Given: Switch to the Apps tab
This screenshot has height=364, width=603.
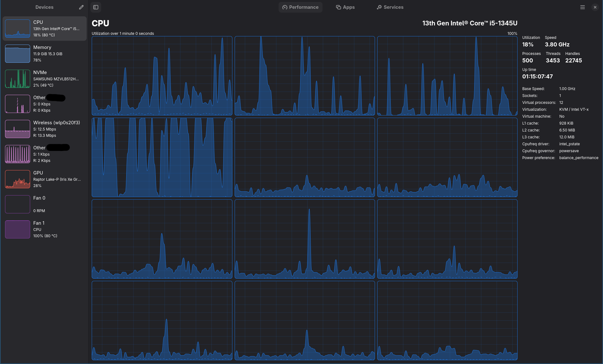Looking at the screenshot, I should 345,7.
